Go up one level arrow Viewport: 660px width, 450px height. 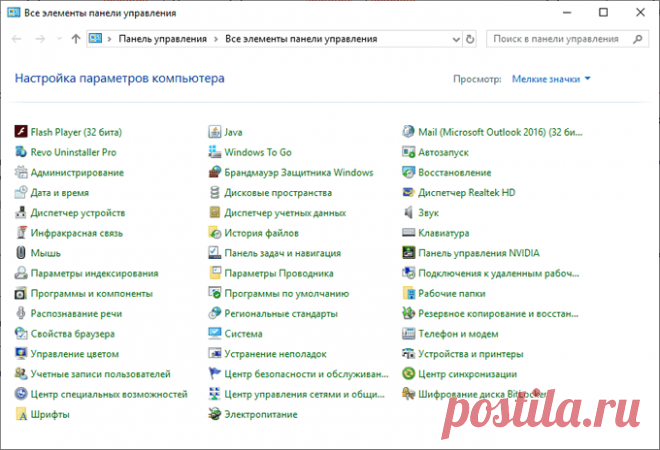76,39
